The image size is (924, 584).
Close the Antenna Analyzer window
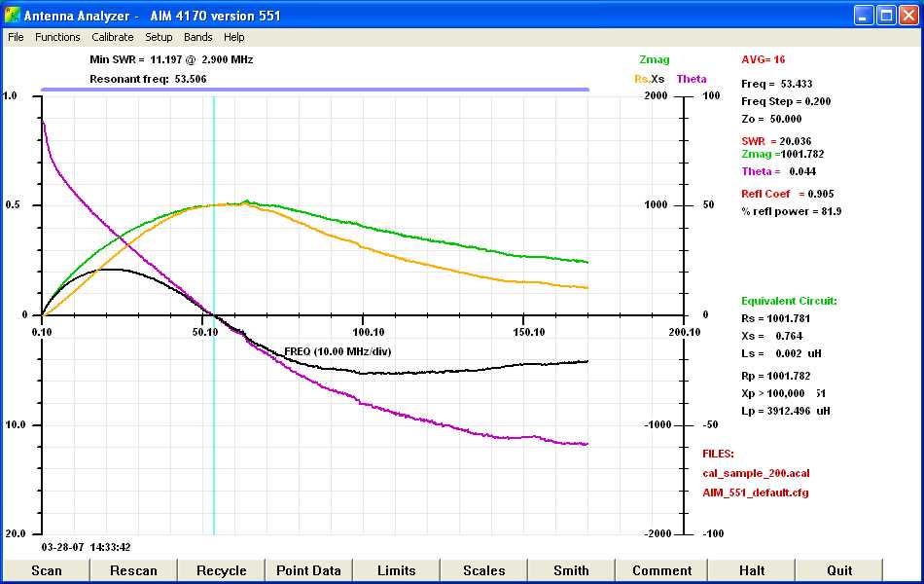click(908, 16)
